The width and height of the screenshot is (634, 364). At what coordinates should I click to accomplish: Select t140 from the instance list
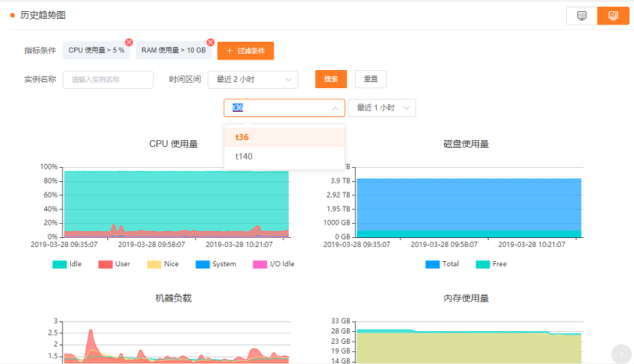tap(284, 157)
